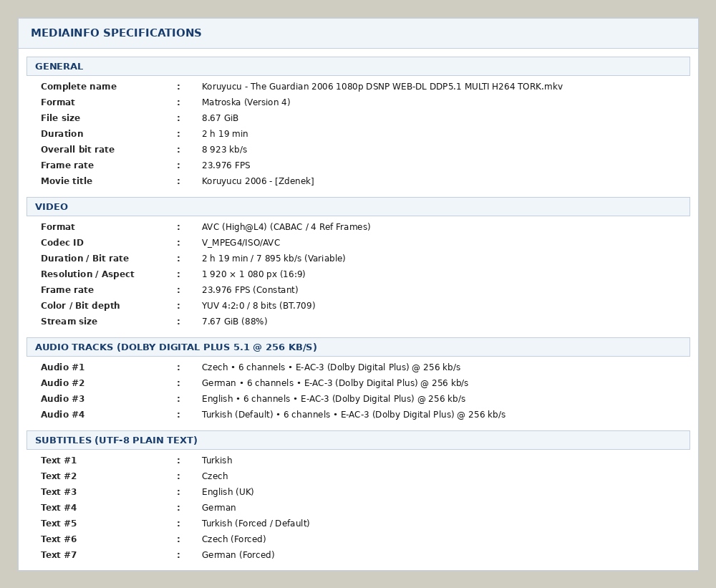Click Audio #4 Turkish (Default) track details
The image size is (716, 588).
(354, 415)
